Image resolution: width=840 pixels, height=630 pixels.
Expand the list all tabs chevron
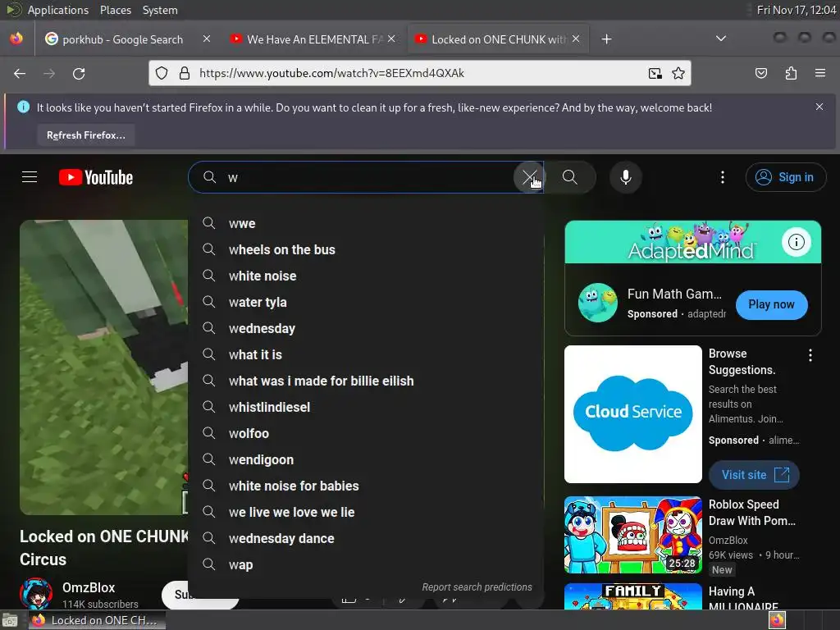(721, 39)
